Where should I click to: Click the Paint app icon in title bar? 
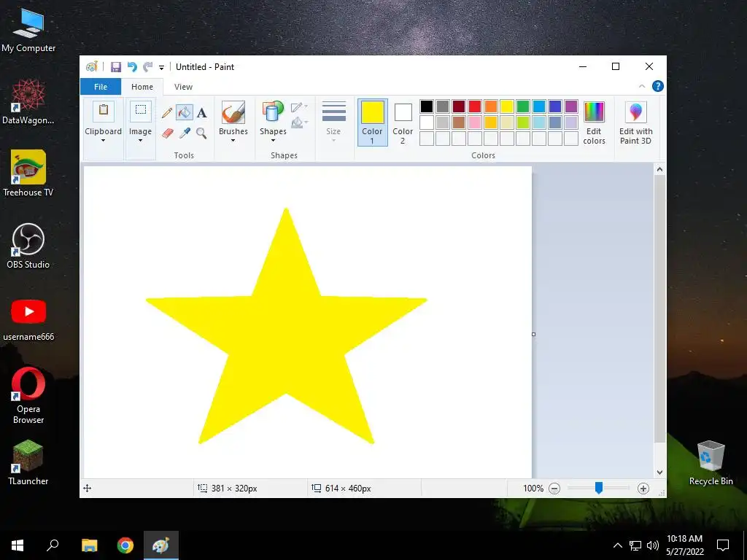pyautogui.click(x=91, y=67)
